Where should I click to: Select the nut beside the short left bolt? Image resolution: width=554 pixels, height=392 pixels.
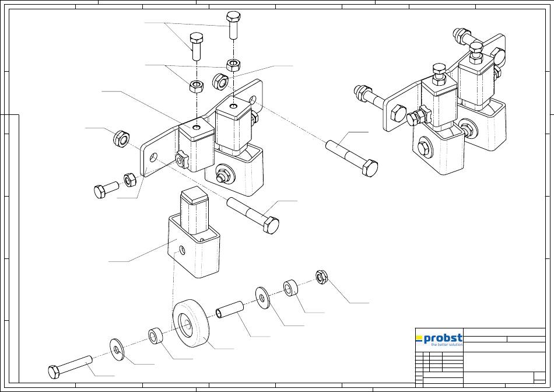pos(129,180)
